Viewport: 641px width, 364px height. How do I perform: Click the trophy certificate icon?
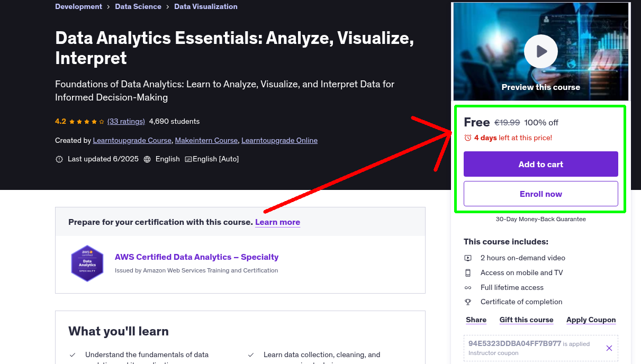[x=468, y=302]
